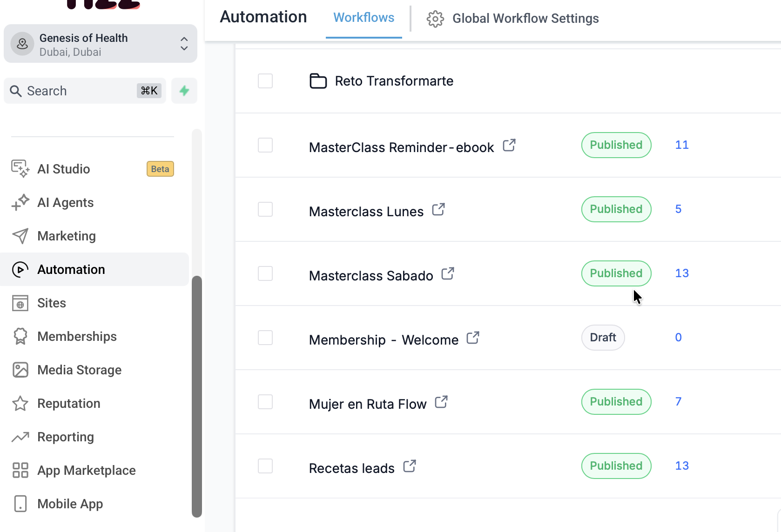Open the Marketing menu item

(94, 236)
